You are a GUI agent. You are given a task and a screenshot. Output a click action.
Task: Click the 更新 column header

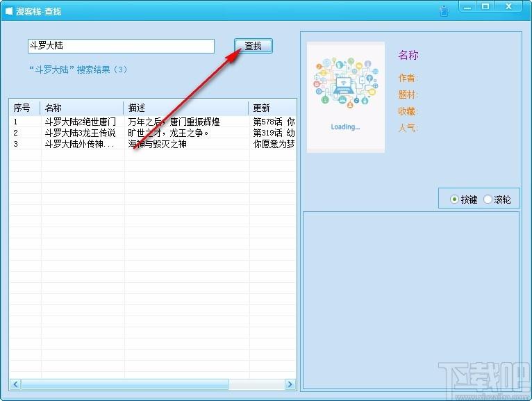tap(272, 108)
